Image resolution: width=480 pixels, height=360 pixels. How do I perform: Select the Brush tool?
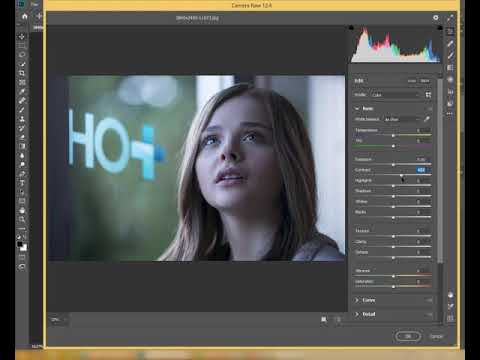coord(22,110)
